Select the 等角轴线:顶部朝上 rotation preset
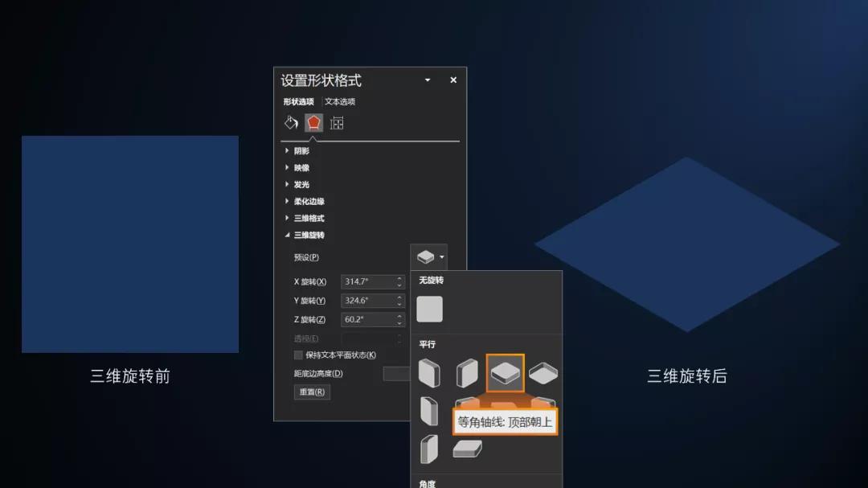 [504, 371]
